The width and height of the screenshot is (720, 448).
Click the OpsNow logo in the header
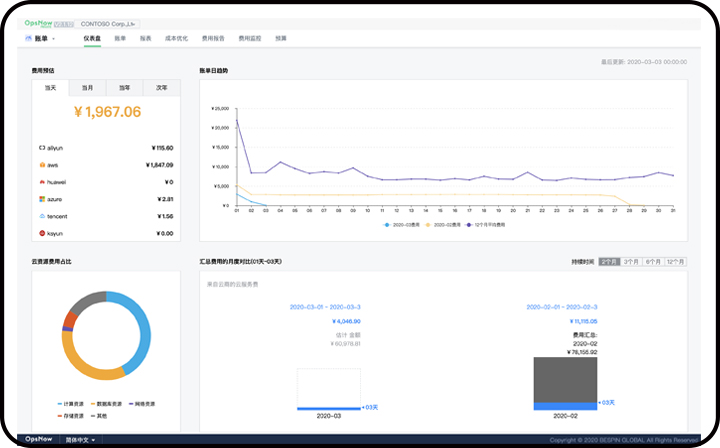pyautogui.click(x=39, y=23)
